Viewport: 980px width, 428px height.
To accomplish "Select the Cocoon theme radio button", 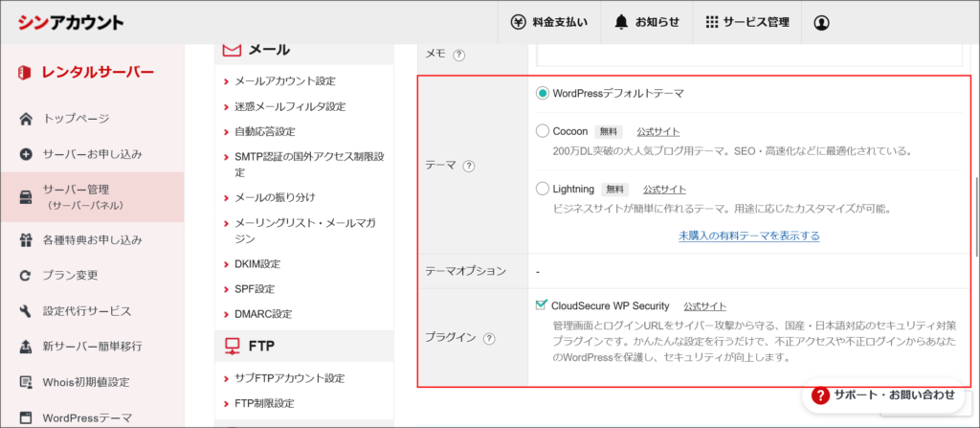I will coord(542,131).
